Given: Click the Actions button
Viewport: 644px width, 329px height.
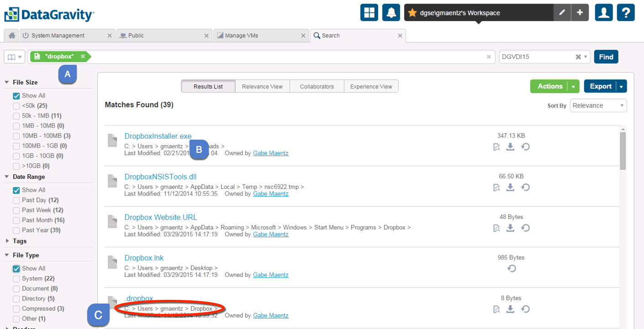Looking at the screenshot, I should pyautogui.click(x=549, y=86).
